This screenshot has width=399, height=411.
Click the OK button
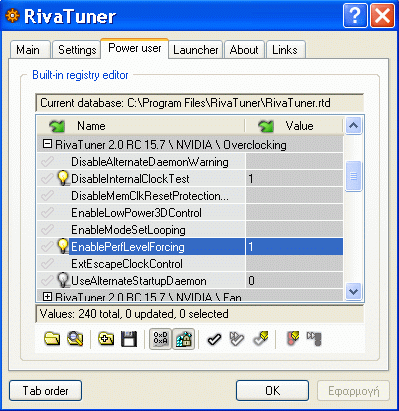(x=272, y=391)
